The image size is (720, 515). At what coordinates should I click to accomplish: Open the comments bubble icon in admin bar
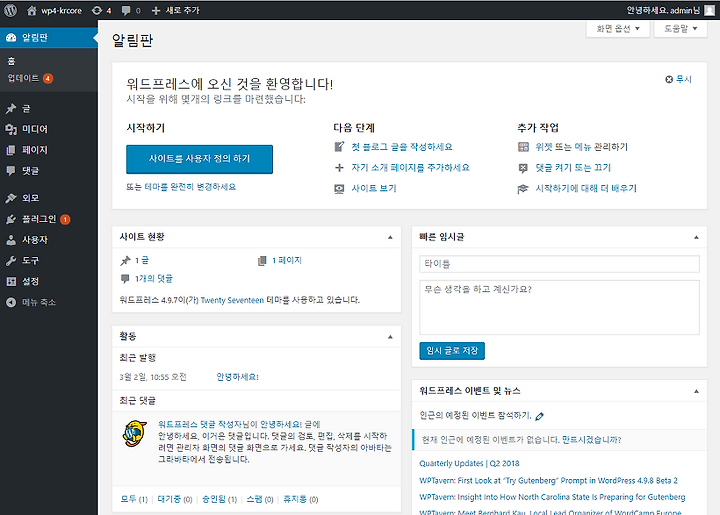[x=125, y=10]
